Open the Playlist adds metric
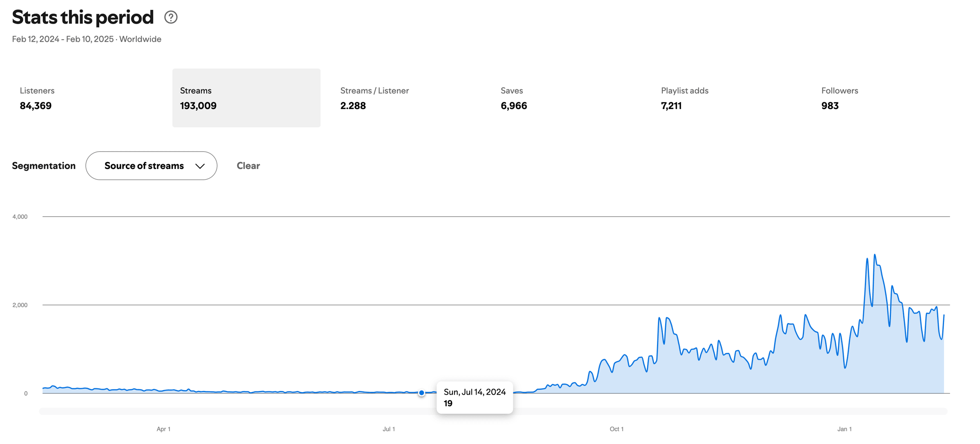 [727, 98]
